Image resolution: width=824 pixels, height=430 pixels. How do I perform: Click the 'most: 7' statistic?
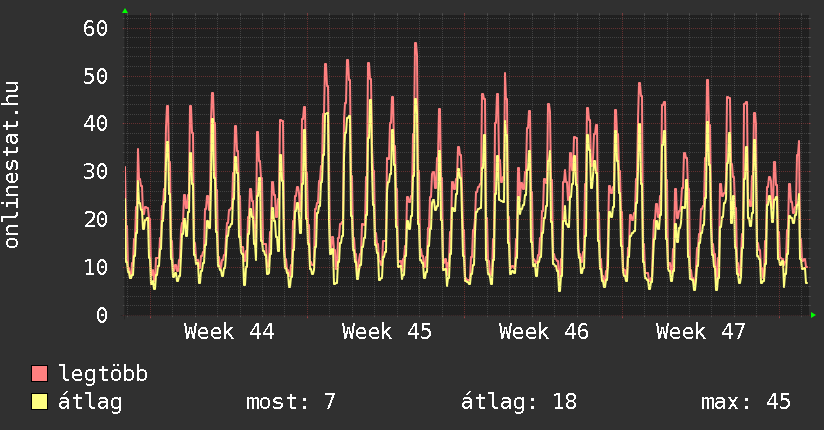coord(290,402)
